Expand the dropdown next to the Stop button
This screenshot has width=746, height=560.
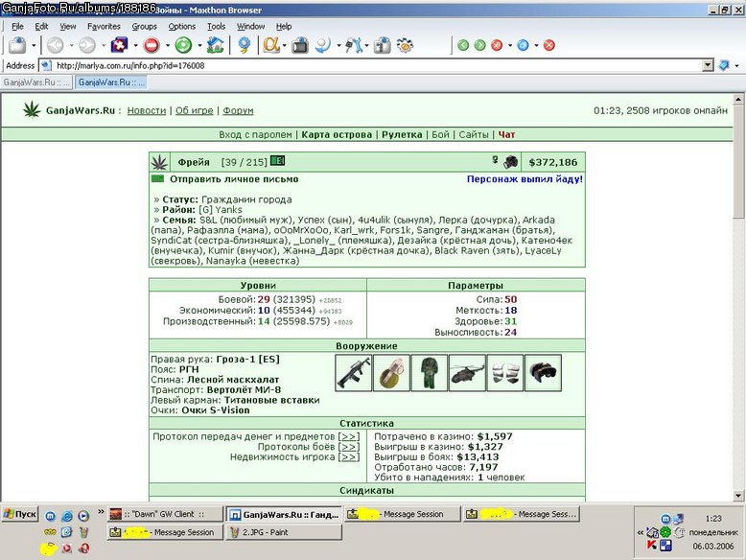168,46
